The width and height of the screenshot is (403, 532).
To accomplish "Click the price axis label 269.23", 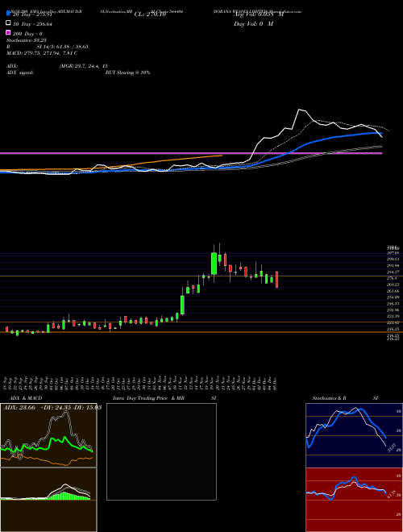I will [393, 285].
